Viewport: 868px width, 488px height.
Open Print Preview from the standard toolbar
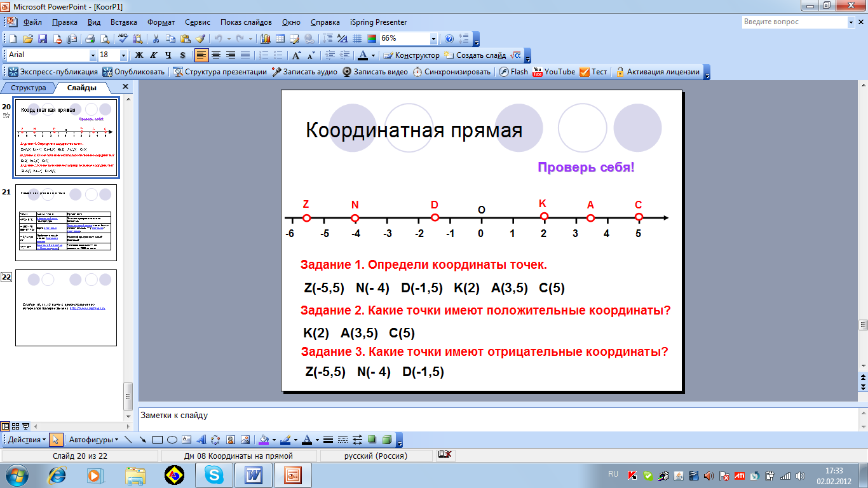104,39
